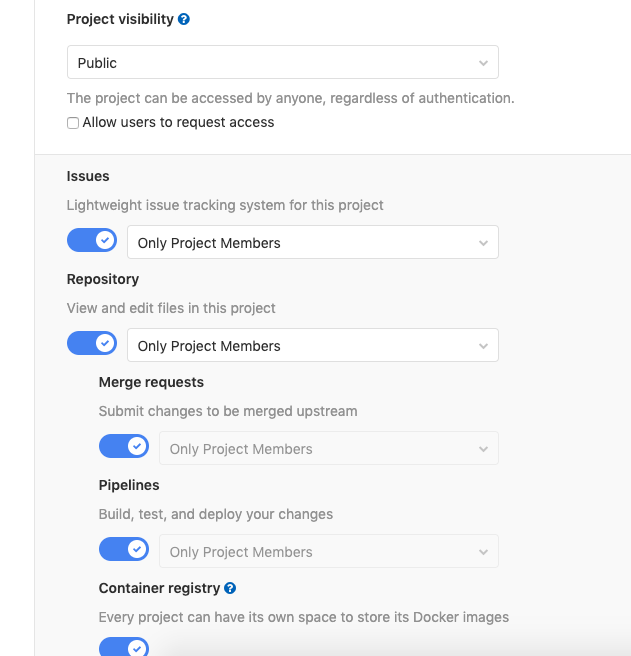
Task: Toggle the Container registry switch
Action: 124,647
